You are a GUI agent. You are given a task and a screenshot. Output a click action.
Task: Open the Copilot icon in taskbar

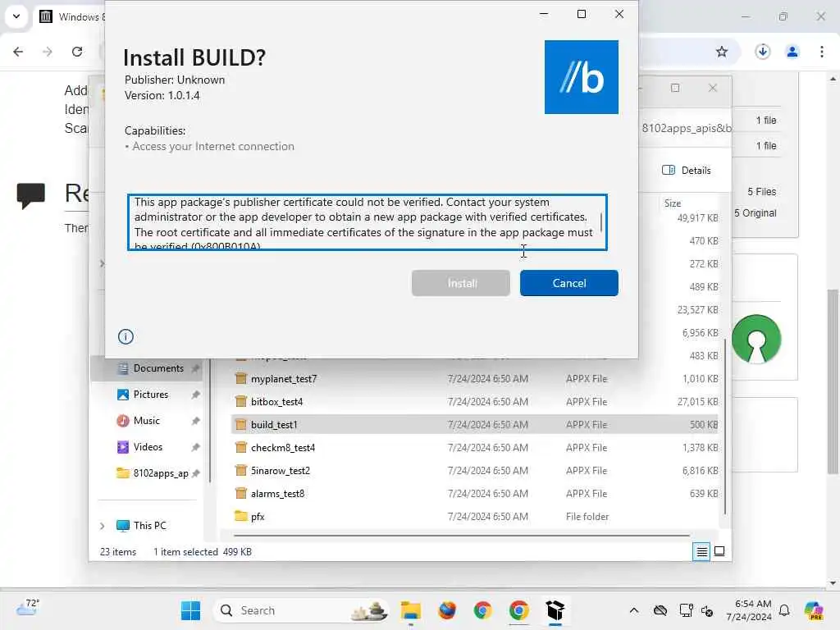[813, 610]
